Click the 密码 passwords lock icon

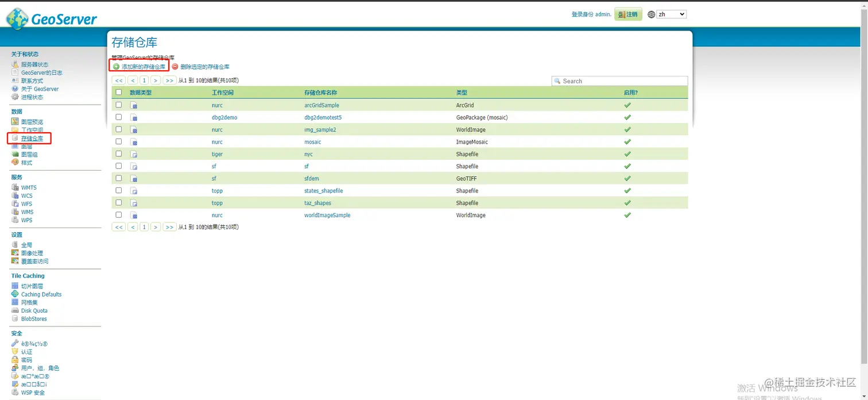15,360
